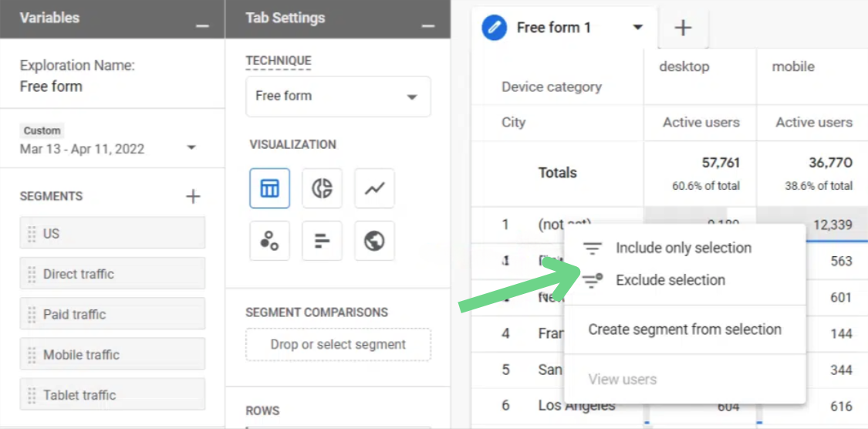Viewport: 868px width, 429px height.
Task: Collapse the Variables panel
Action: pos(203,25)
